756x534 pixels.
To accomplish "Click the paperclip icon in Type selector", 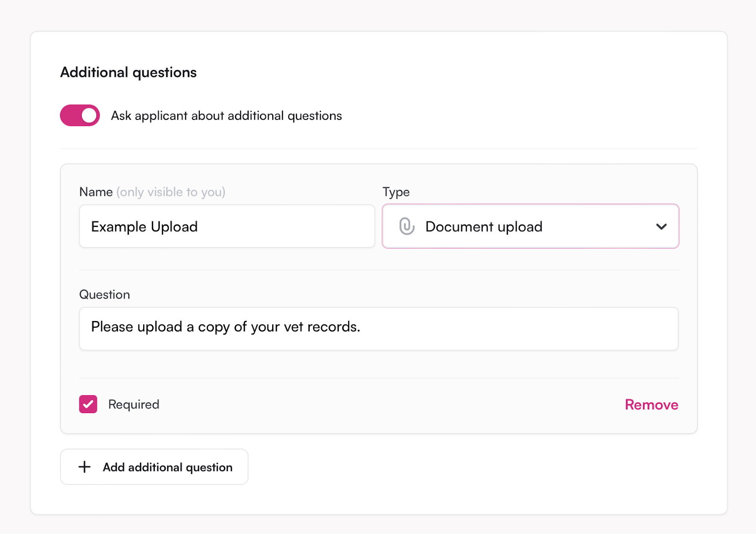I will 406,226.
